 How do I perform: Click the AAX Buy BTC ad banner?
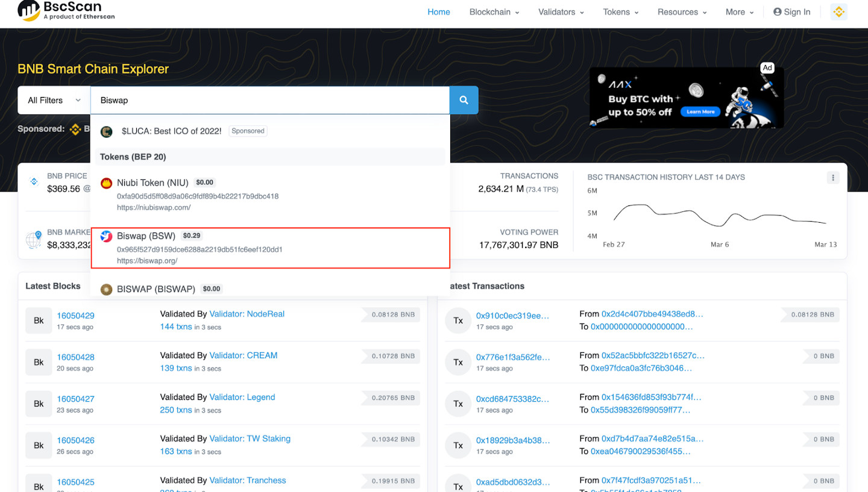pos(687,98)
